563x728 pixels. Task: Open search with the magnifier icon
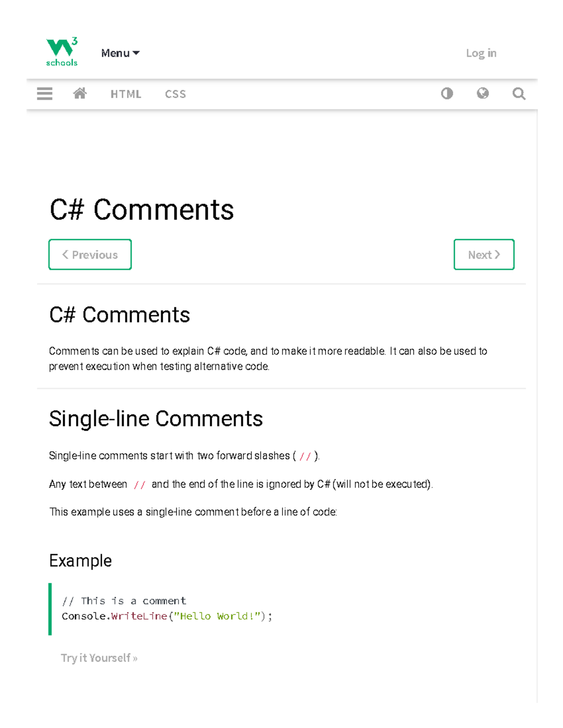click(518, 94)
